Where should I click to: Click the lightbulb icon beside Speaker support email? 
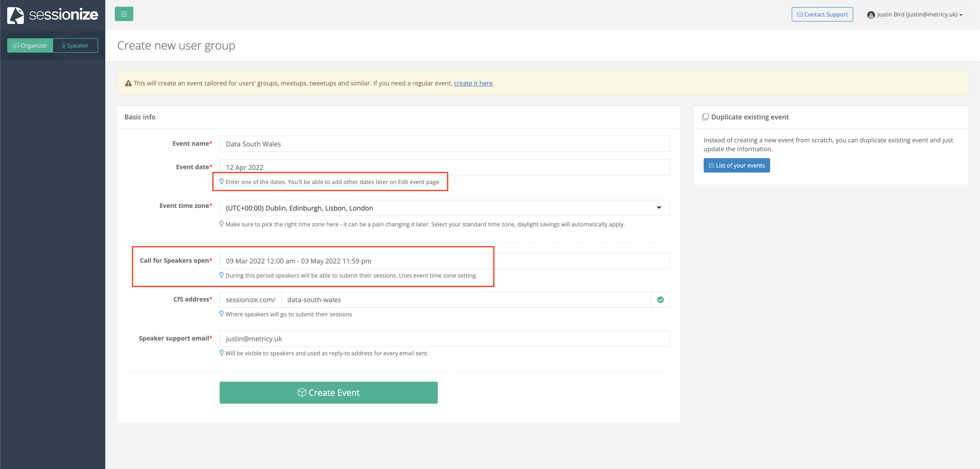222,353
